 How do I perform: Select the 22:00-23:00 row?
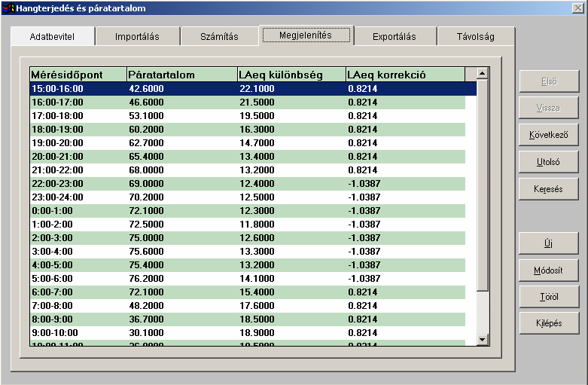[248, 184]
